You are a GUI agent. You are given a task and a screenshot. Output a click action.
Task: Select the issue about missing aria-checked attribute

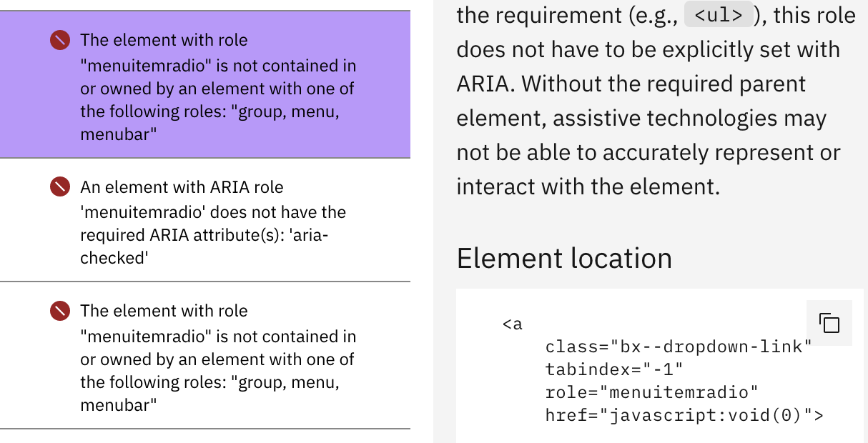click(205, 218)
